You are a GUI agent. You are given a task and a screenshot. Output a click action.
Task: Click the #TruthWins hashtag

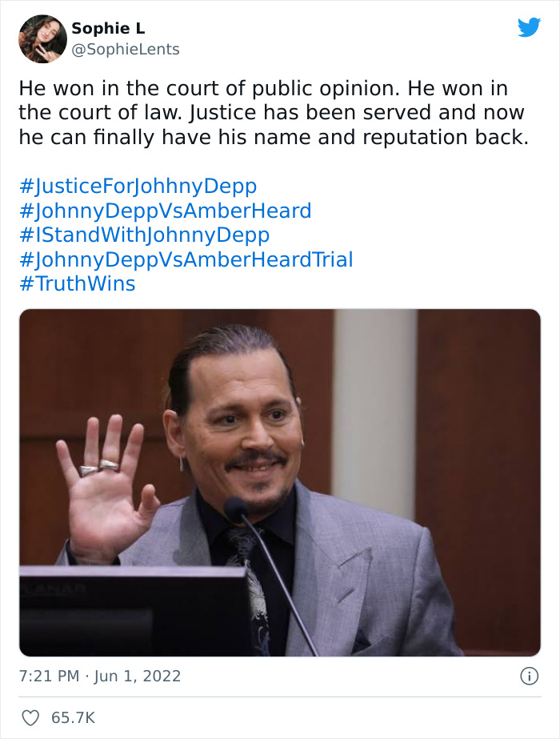[80, 283]
